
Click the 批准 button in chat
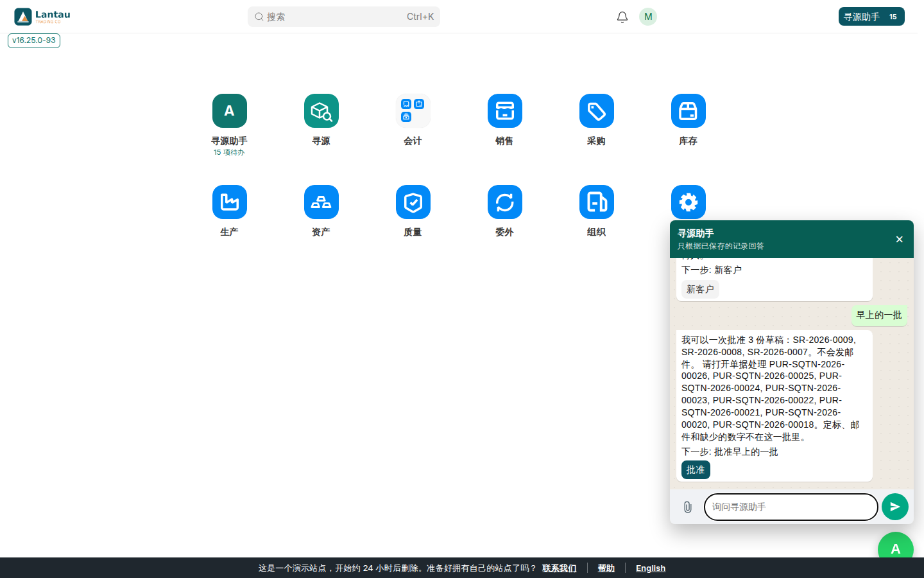click(696, 469)
